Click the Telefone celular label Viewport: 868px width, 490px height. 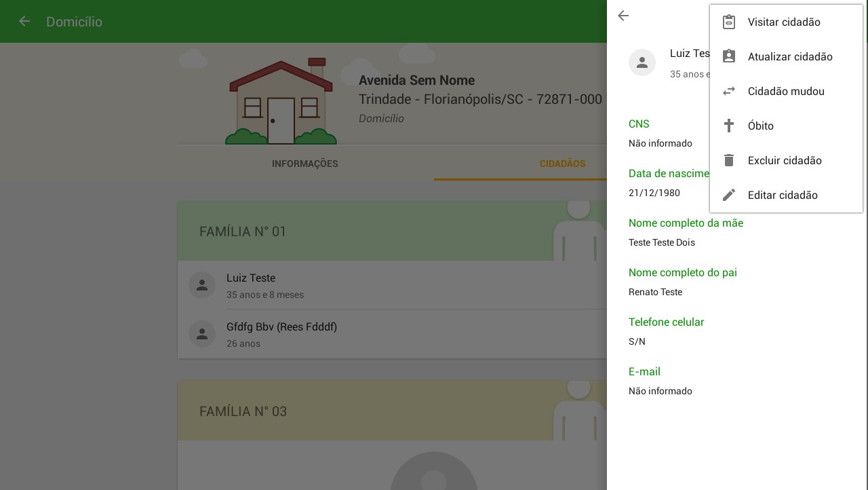[x=666, y=322]
